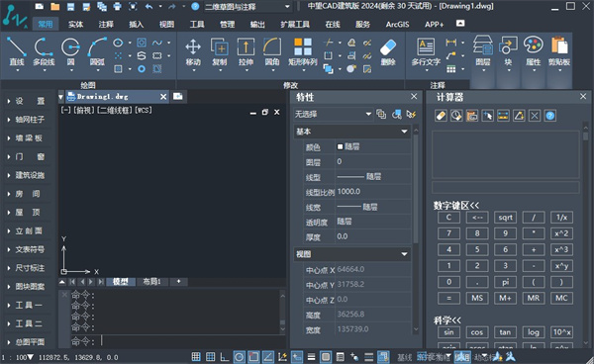The height and width of the screenshot is (364, 594).
Task: Switch to the 注释 ribbon tab
Action: click(106, 25)
